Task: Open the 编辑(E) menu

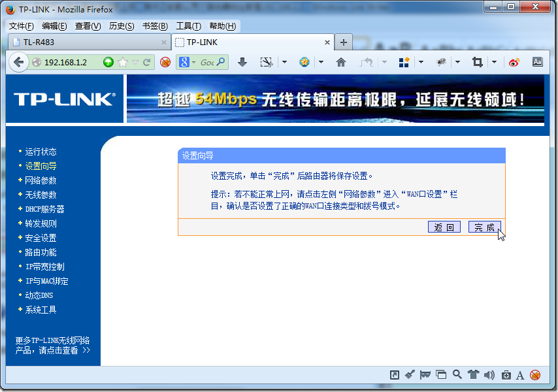Action: (x=54, y=26)
